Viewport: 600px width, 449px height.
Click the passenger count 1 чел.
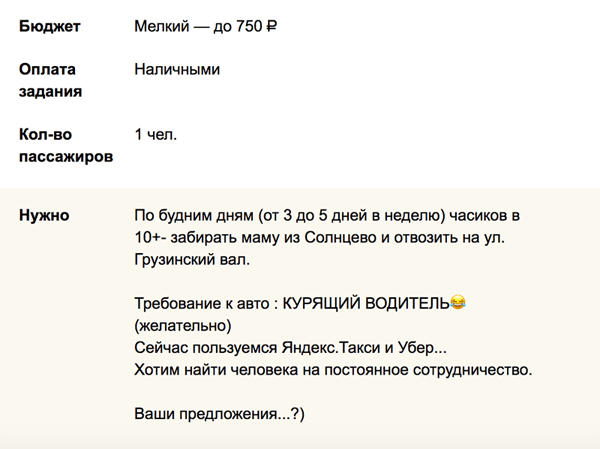tap(156, 134)
